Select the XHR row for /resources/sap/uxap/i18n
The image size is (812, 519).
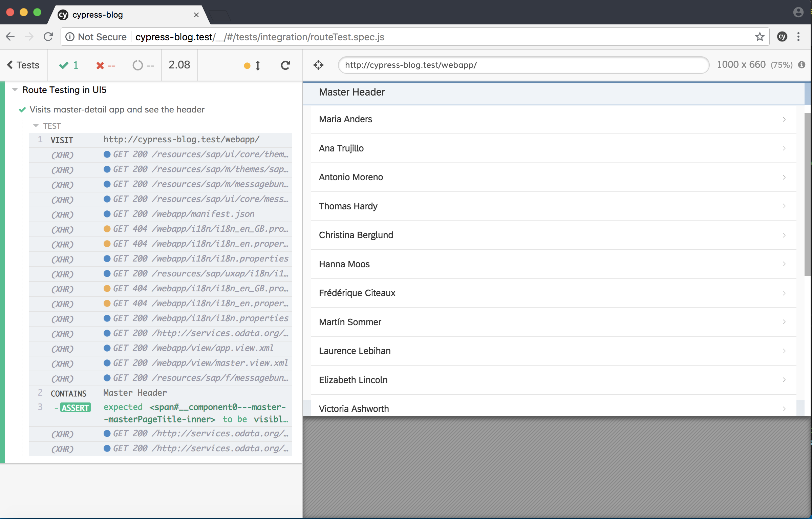161,274
